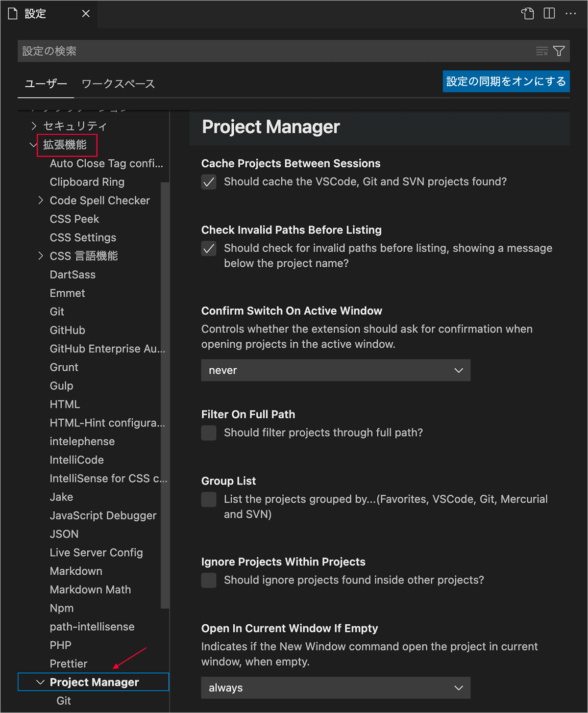Open settings JSON file icon
The height and width of the screenshot is (713, 588).
pyautogui.click(x=527, y=13)
